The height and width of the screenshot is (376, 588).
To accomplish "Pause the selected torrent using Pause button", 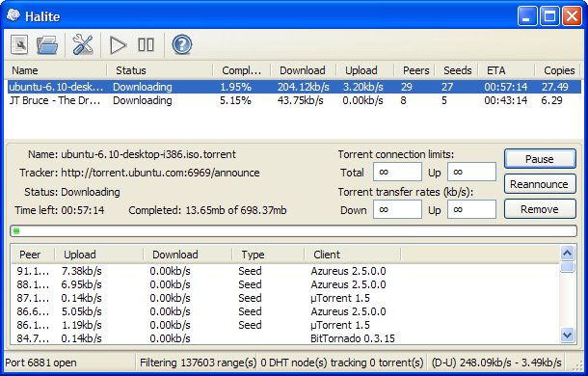I will point(540,159).
